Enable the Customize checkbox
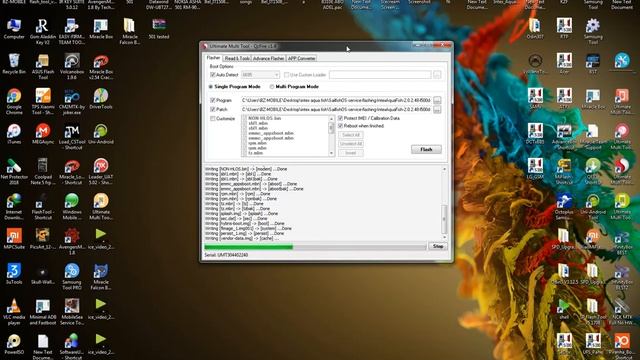The image size is (640, 360). 213,118
